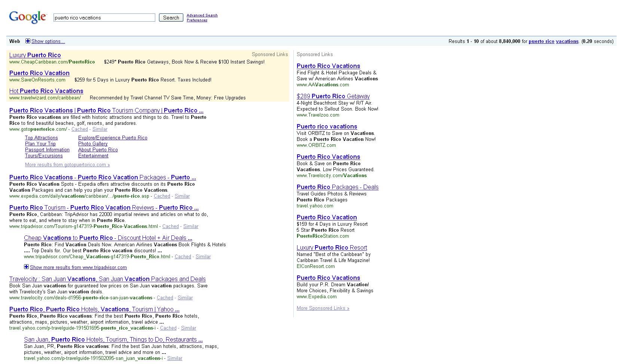
Task: Open Preferences link
Action: (x=197, y=20)
